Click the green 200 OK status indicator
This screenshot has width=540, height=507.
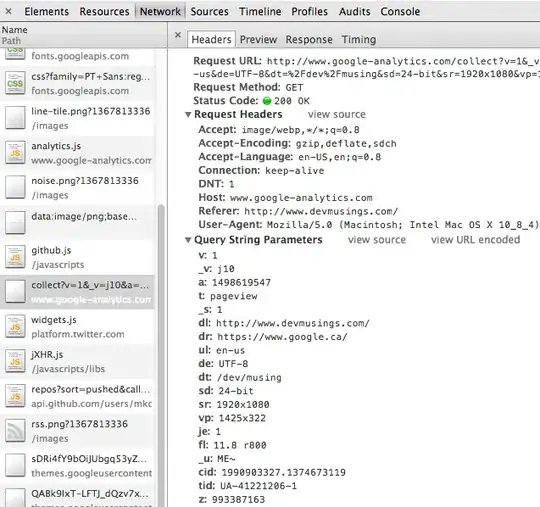tap(267, 101)
